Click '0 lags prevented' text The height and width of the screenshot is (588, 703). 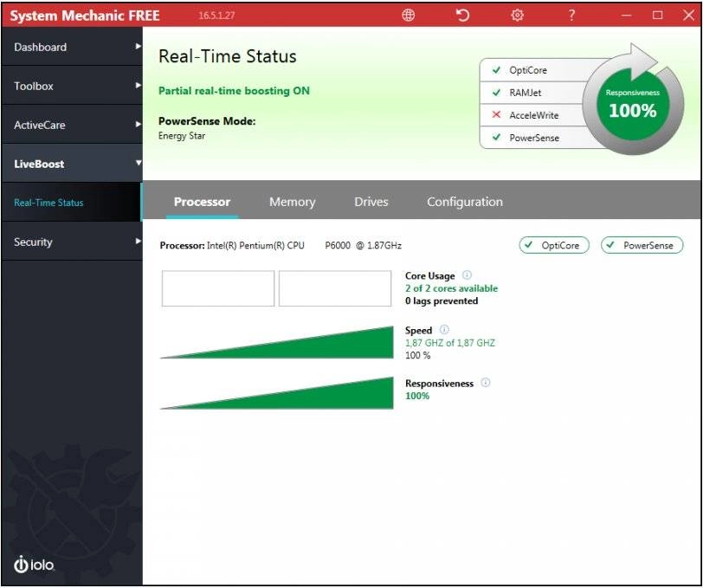click(x=442, y=301)
